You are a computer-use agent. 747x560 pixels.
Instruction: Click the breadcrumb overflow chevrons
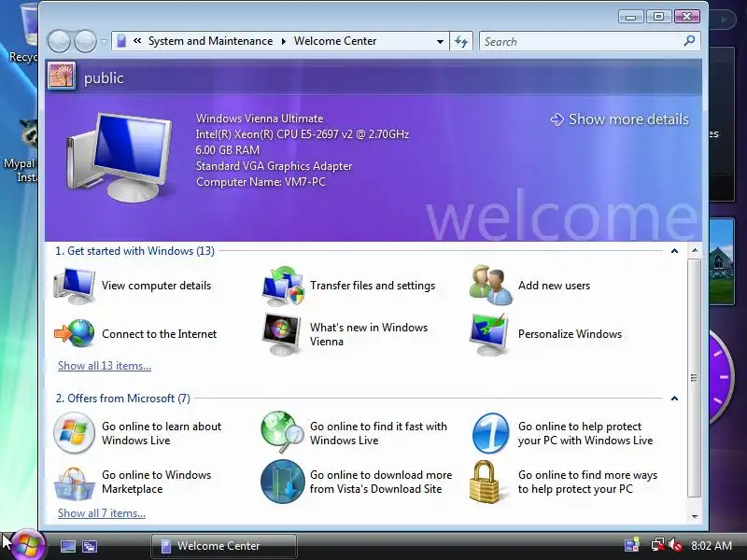[x=137, y=41]
